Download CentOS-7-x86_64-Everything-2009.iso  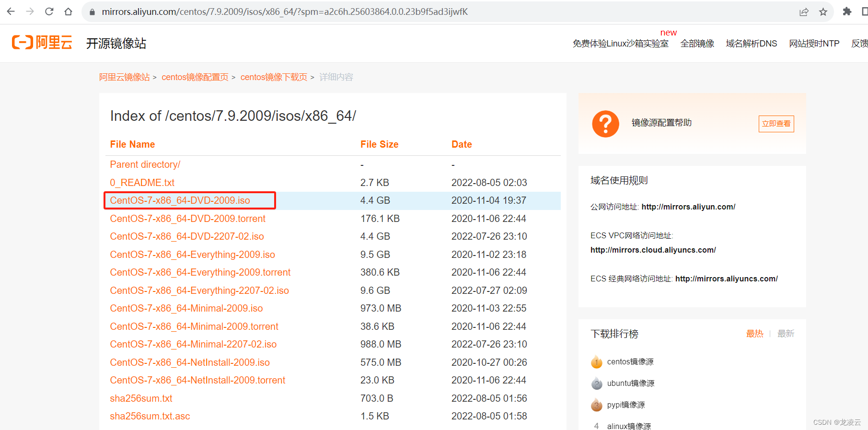click(193, 255)
